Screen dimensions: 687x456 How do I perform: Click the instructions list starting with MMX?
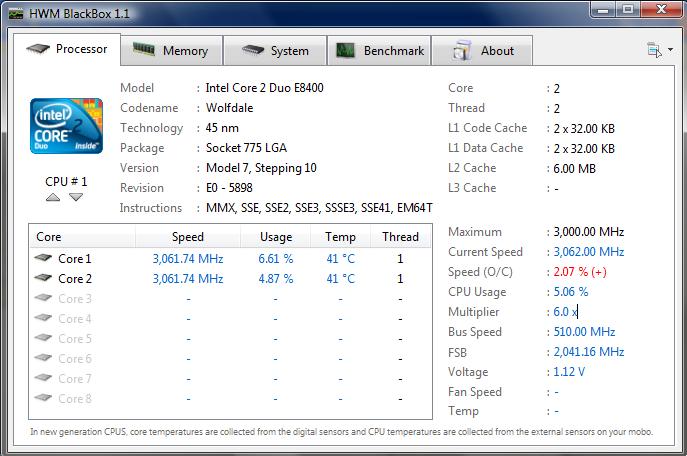point(319,208)
